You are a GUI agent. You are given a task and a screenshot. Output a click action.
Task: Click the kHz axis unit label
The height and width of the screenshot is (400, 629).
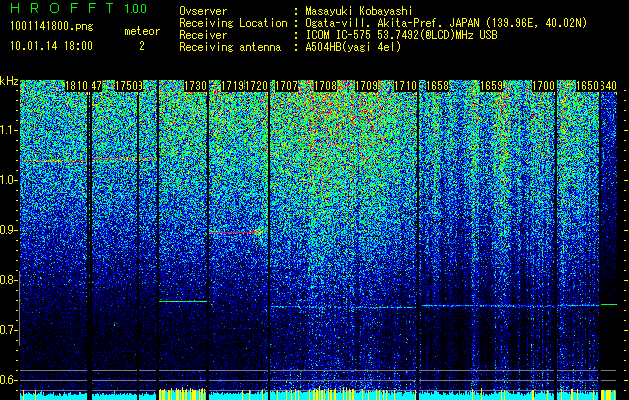pyautogui.click(x=9, y=81)
